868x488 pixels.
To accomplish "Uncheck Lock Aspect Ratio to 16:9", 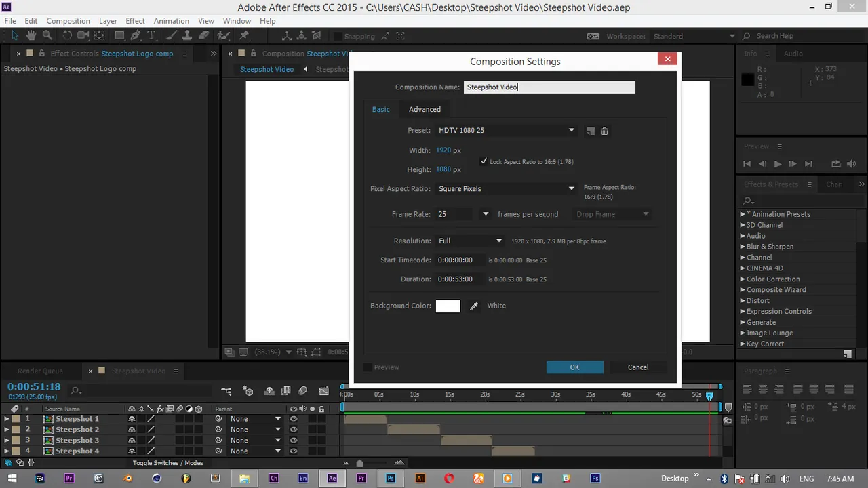I will [x=484, y=161].
